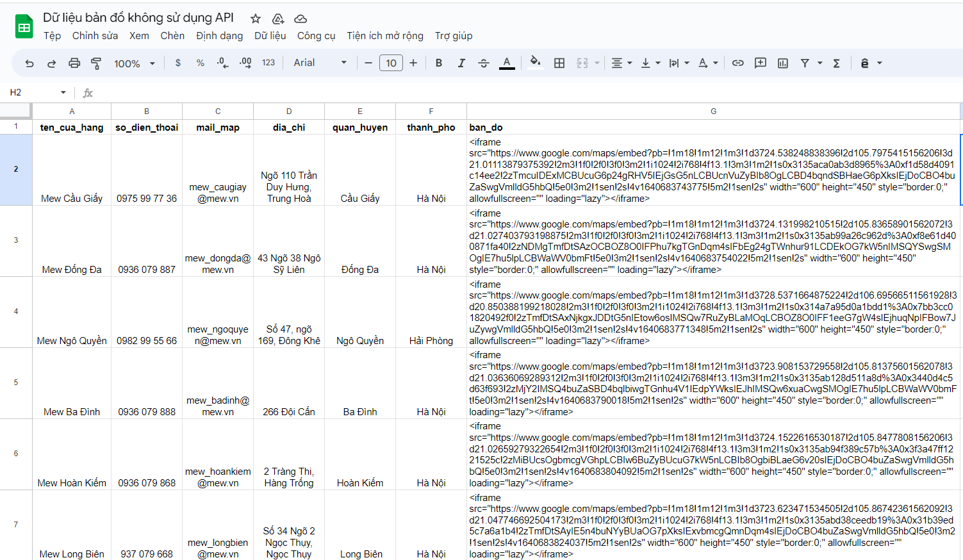Image resolution: width=963 pixels, height=560 pixels.
Task: Open the cell borders tool
Action: pyautogui.click(x=559, y=63)
